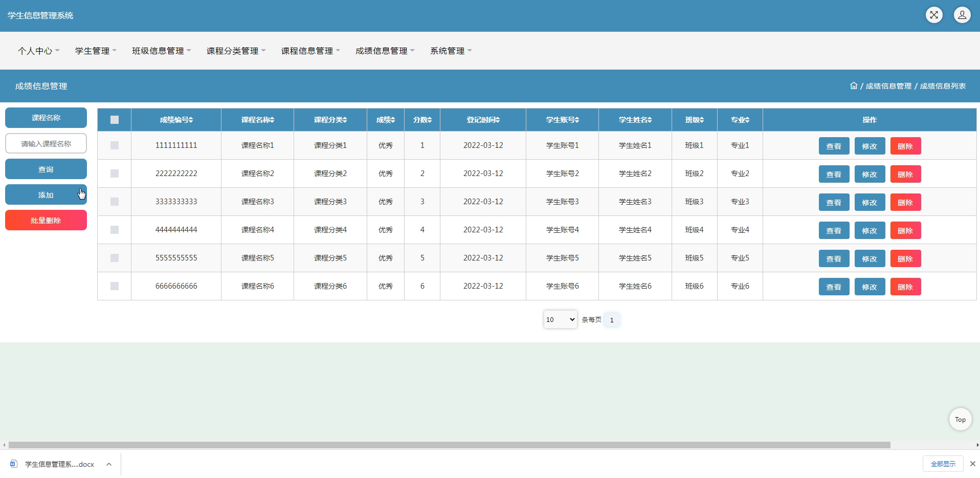Image resolution: width=980 pixels, height=478 pixels.
Task: Sort by 学生姓名 column
Action: 635,120
